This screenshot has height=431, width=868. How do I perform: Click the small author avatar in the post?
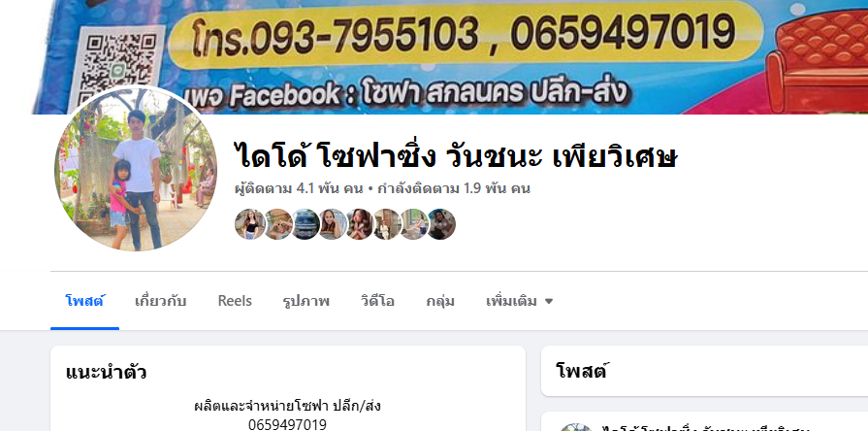[576, 427]
